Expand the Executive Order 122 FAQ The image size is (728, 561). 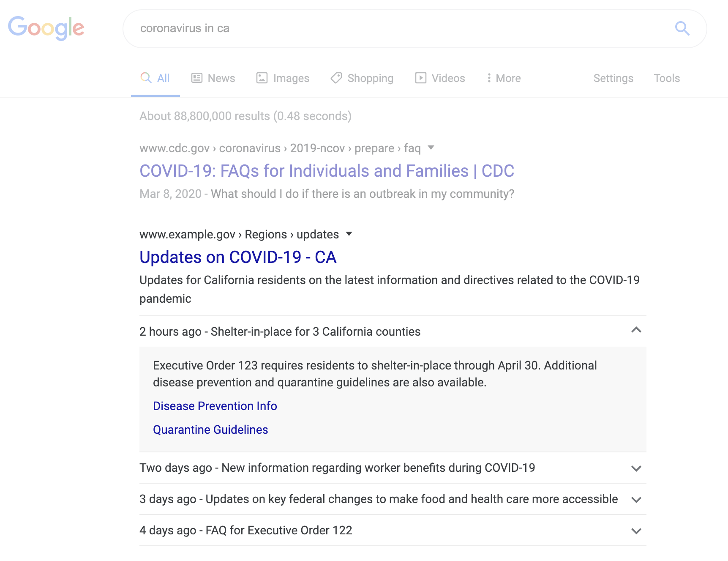(635, 530)
